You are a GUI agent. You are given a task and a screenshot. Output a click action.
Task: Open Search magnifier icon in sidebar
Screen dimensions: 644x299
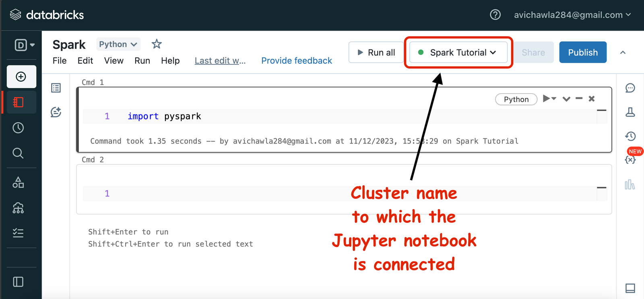[x=18, y=153]
